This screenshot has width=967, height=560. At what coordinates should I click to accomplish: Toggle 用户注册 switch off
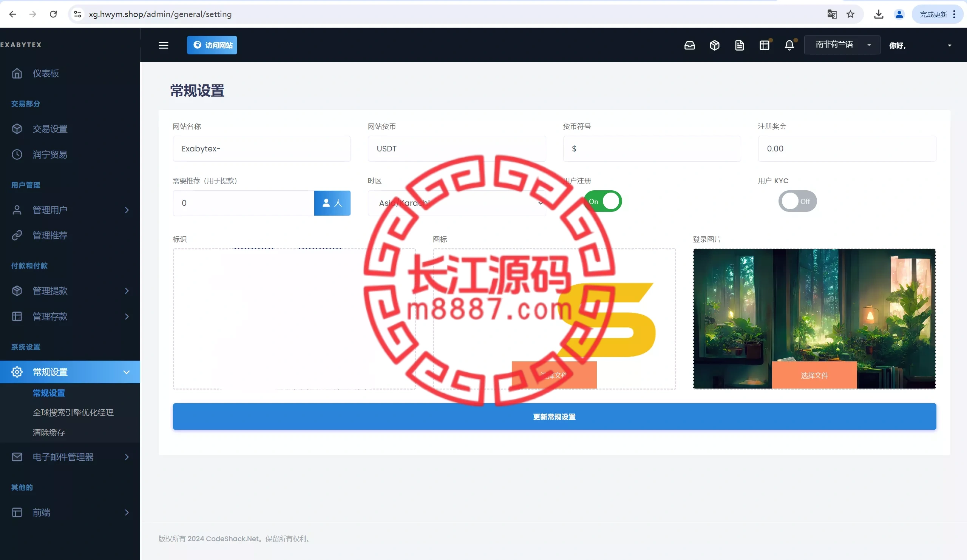point(602,201)
